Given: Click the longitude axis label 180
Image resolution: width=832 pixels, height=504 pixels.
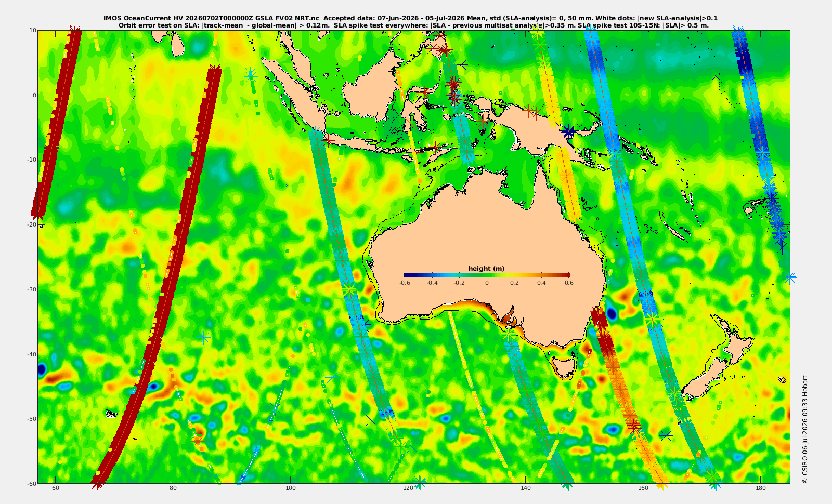Looking at the screenshot, I should pyautogui.click(x=761, y=488).
